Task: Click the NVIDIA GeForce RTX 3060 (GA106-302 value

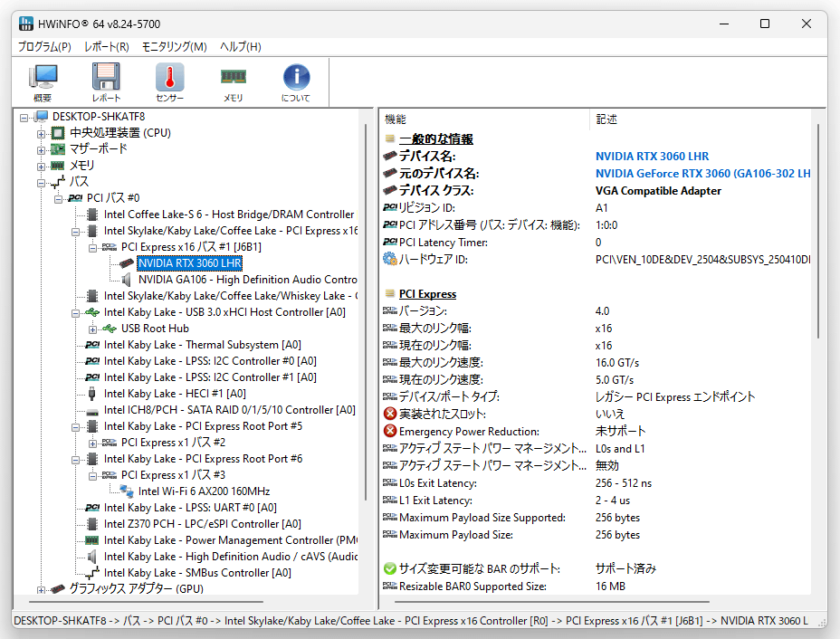Action: pos(702,174)
